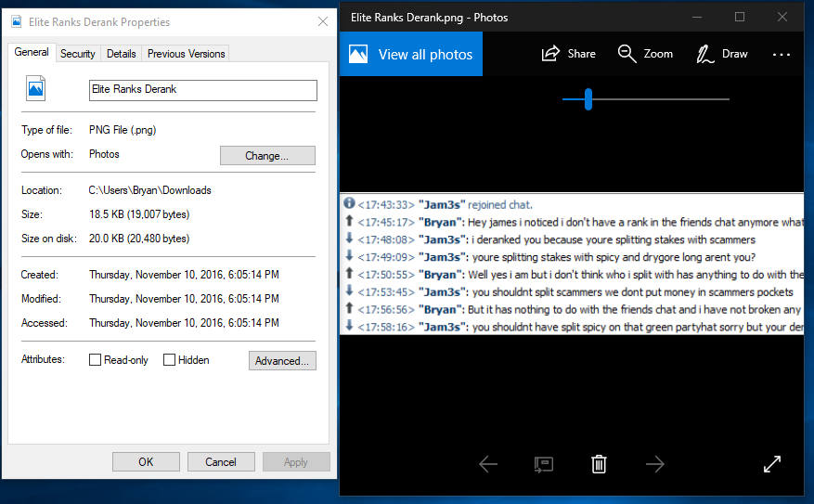Click the full-screen expand arrows icon

772,464
